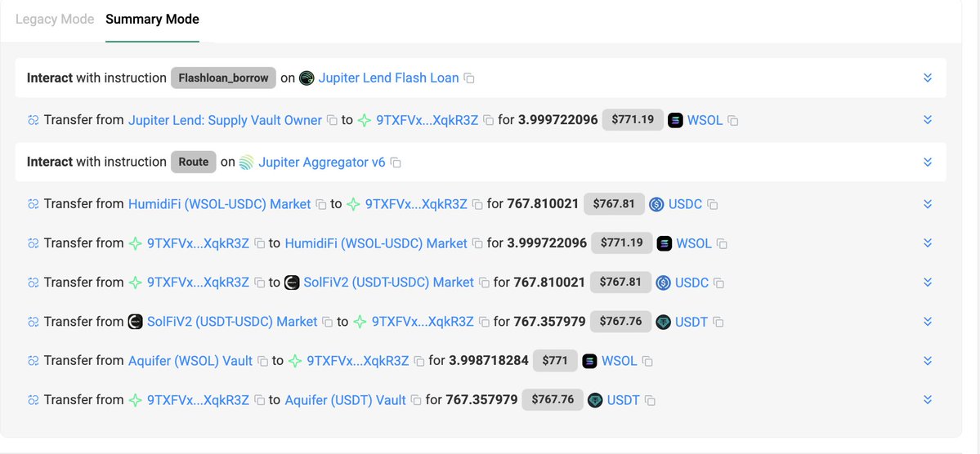The width and height of the screenshot is (980, 454).
Task: Expand the transfer from HumidiFi Market row
Action: click(x=928, y=204)
